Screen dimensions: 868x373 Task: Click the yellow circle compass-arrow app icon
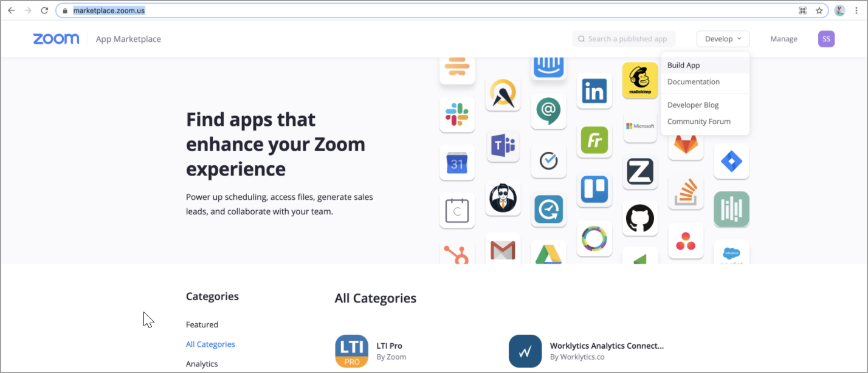point(503,93)
